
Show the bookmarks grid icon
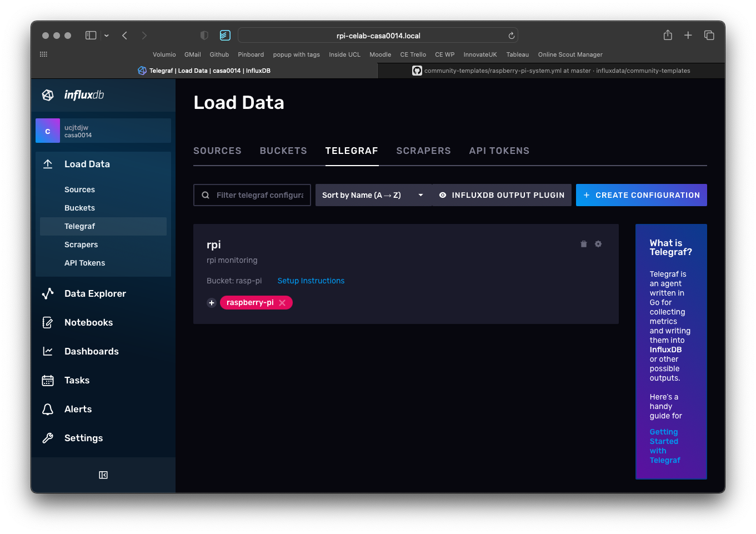tap(43, 54)
